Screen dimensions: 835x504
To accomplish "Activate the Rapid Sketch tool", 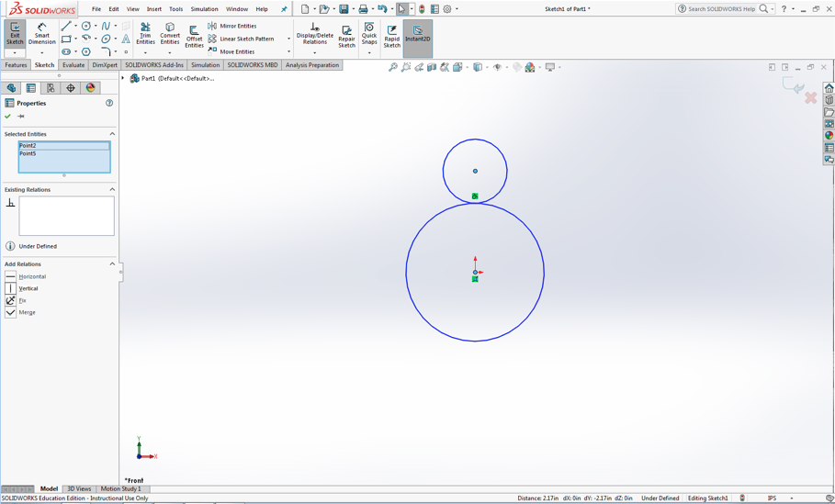I will 392,38.
